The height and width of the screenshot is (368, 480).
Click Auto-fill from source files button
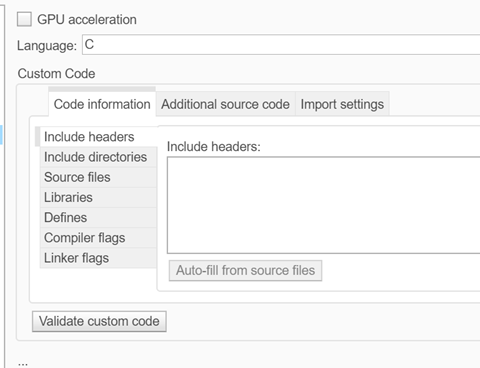pos(245,270)
